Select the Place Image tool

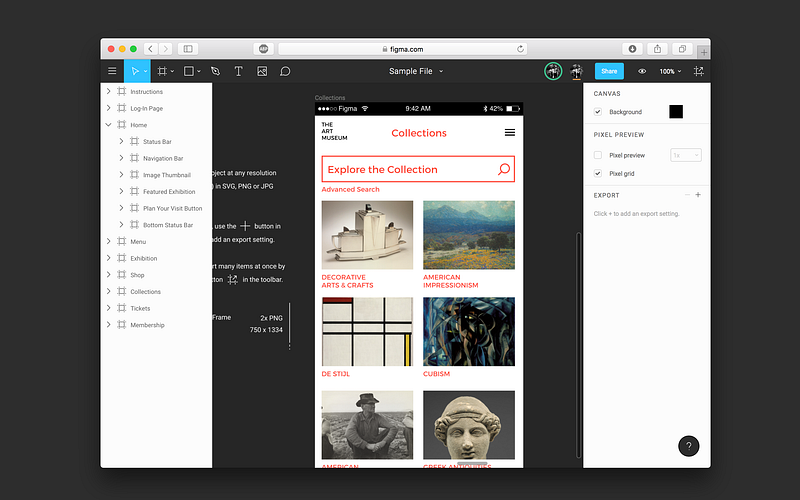262,71
